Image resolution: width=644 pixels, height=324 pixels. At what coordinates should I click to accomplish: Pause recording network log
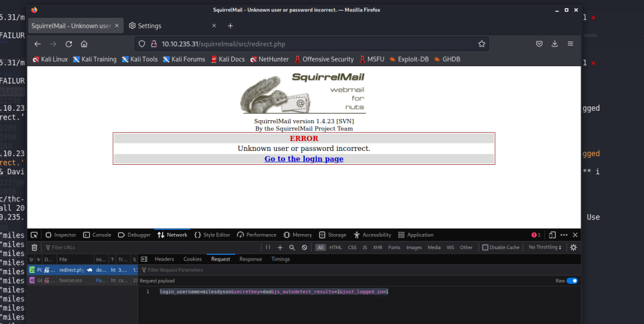pyautogui.click(x=268, y=247)
